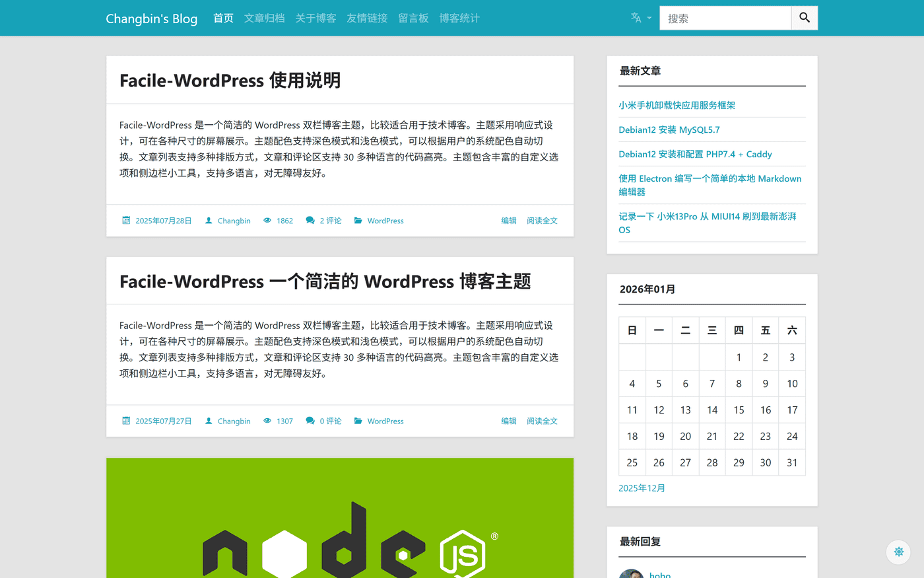Open the post 小米手机卸载快应用服务框架
The height and width of the screenshot is (578, 924).
coord(676,105)
